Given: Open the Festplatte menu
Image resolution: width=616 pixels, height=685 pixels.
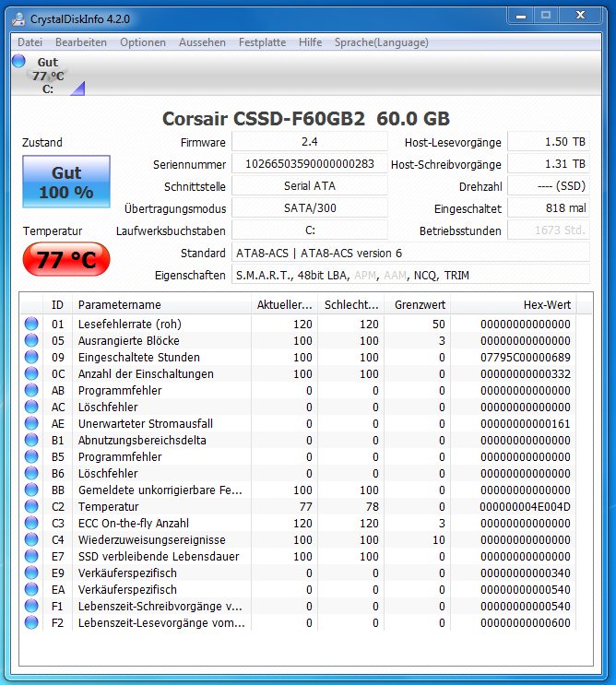Looking at the screenshot, I should (x=262, y=42).
